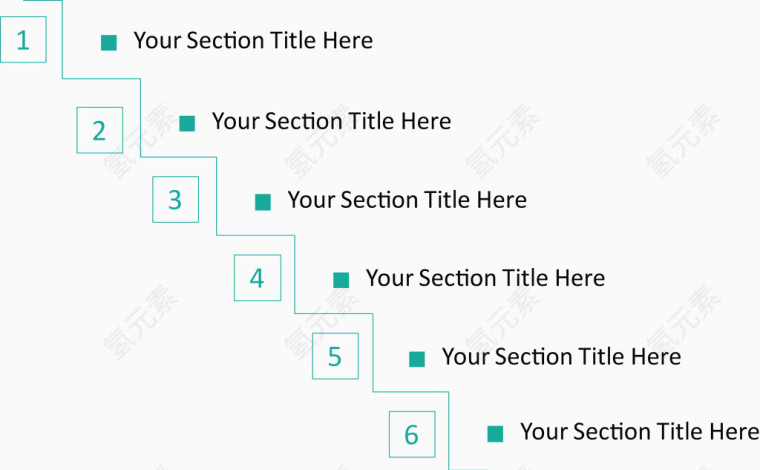
Task: Click staircase line step below box 1
Action: tap(101, 78)
